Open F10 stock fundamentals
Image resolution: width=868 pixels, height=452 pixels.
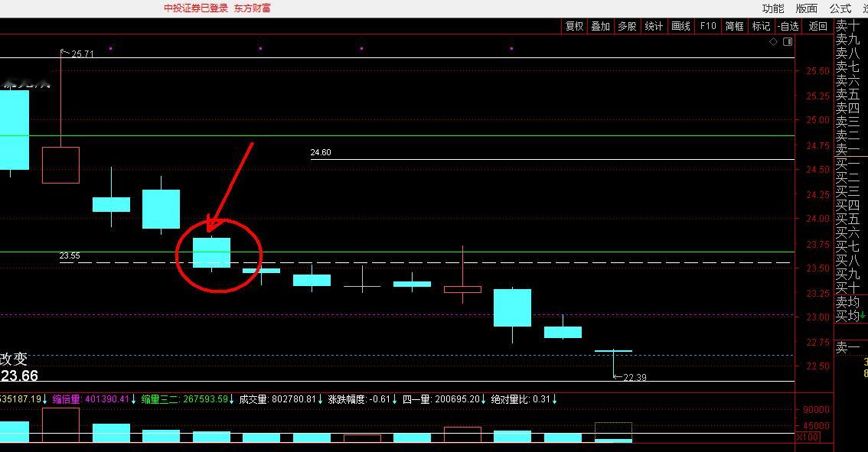tap(706, 25)
